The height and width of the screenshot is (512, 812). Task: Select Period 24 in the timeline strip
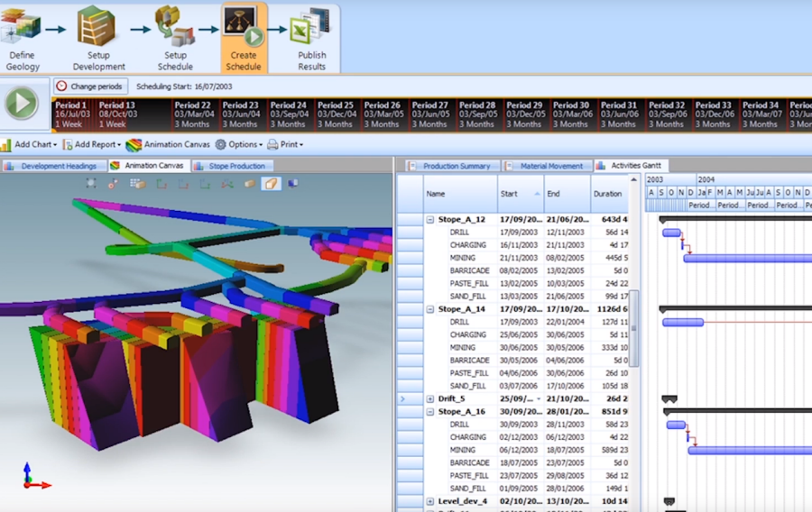pos(288,114)
